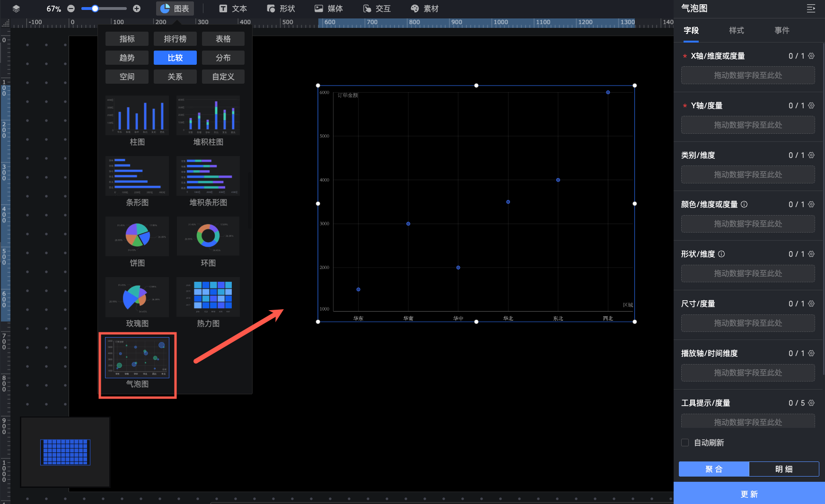The height and width of the screenshot is (504, 825).
Task: Switch to the 字段 fields tab
Action: pos(691,30)
